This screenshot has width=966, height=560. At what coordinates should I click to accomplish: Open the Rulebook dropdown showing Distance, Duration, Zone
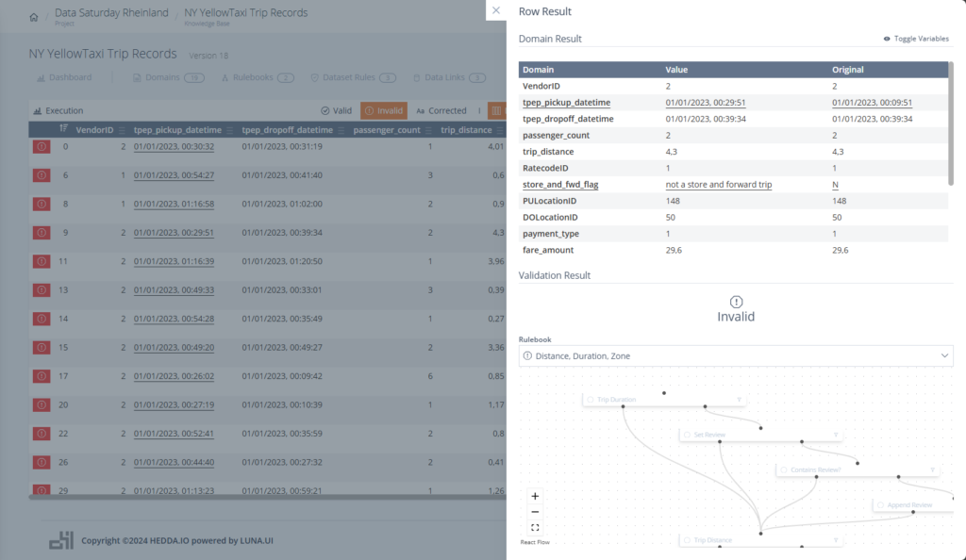[x=736, y=355]
